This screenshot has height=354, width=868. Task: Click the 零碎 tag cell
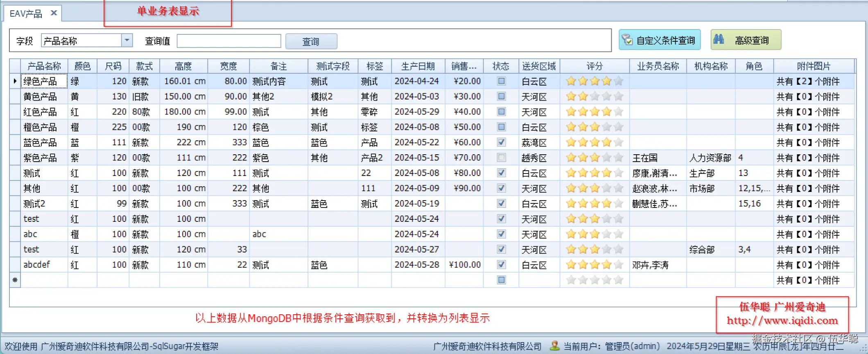tap(375, 112)
